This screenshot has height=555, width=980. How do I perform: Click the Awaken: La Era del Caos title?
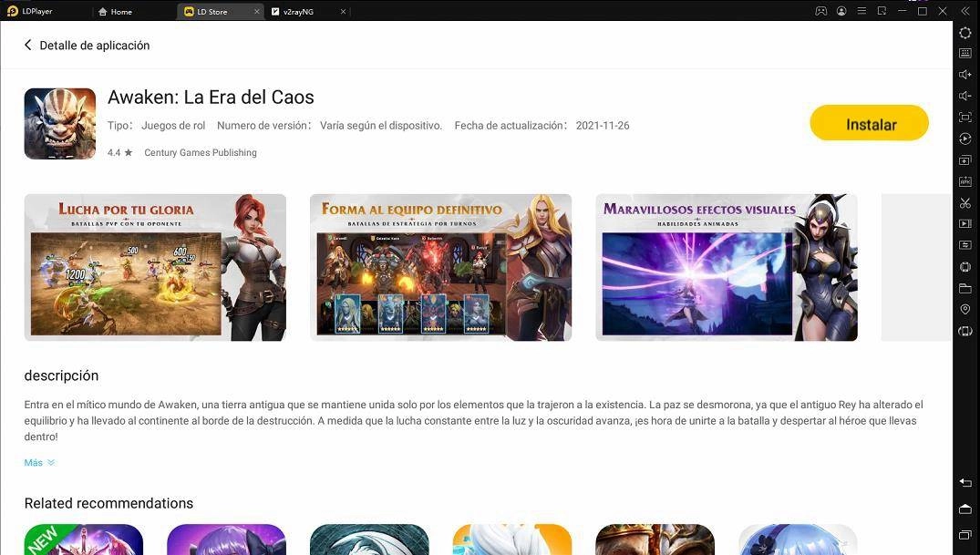click(211, 97)
